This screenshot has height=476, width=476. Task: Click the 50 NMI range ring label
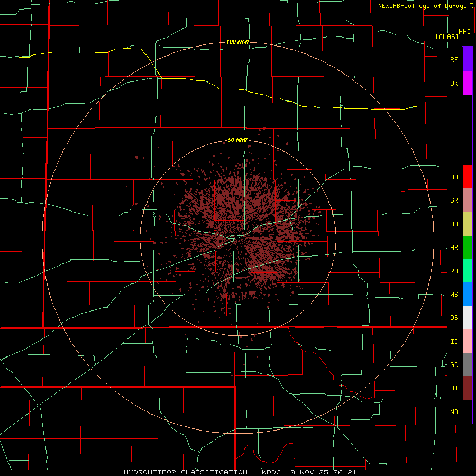[x=237, y=140]
